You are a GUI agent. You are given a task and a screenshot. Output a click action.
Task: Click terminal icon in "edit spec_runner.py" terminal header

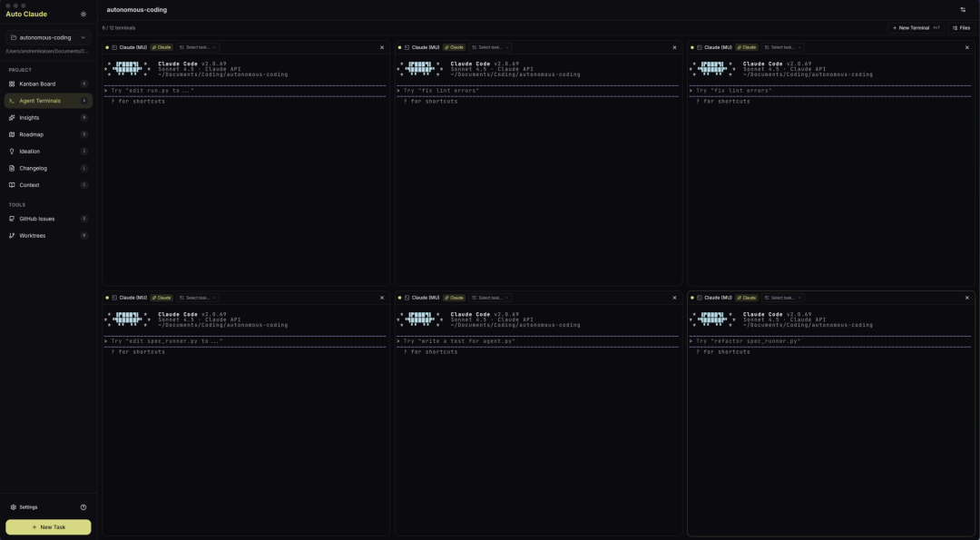click(114, 298)
